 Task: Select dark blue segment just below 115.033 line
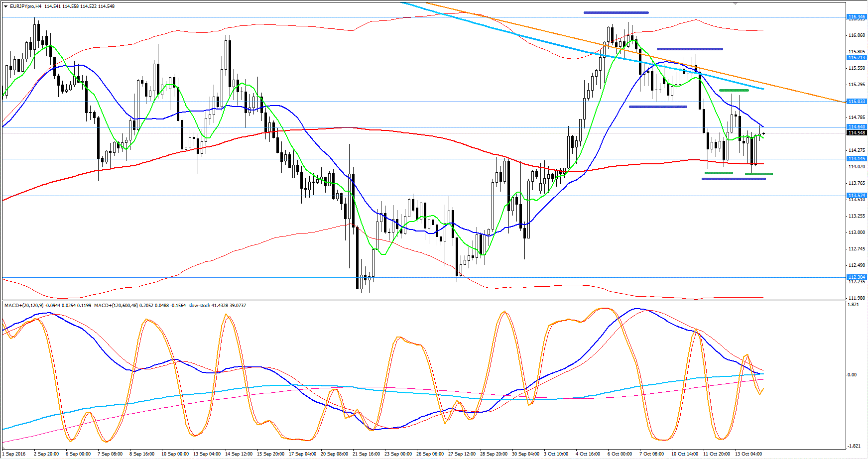tap(658, 107)
